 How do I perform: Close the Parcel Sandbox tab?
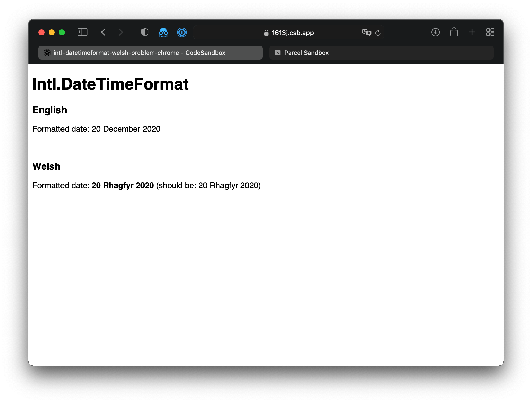click(278, 53)
